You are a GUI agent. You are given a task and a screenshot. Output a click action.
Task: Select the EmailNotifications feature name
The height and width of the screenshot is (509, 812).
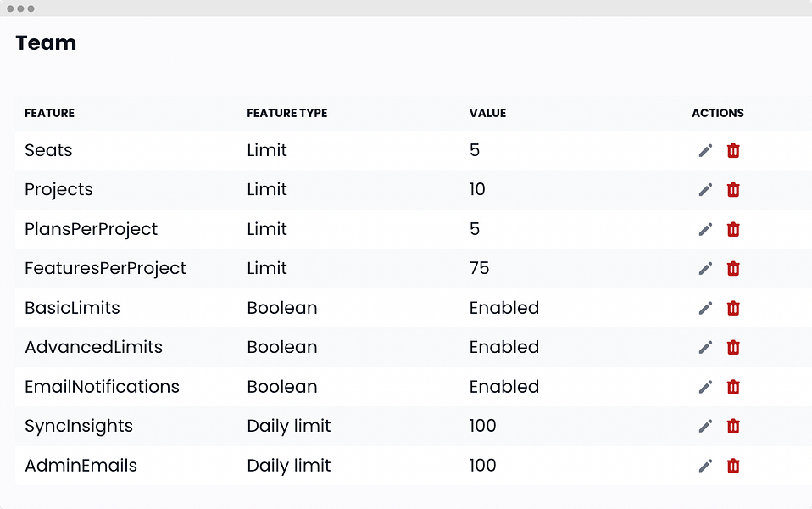pos(102,387)
